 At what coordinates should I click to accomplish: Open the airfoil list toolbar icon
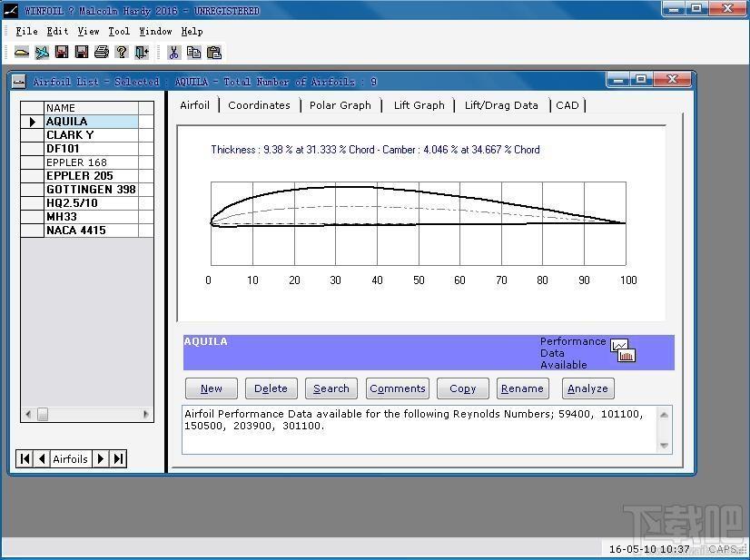[x=21, y=52]
